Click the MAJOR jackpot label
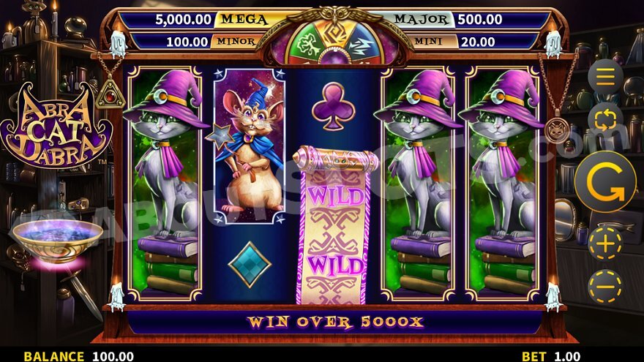Image resolution: width=644 pixels, height=362 pixels. [x=422, y=19]
